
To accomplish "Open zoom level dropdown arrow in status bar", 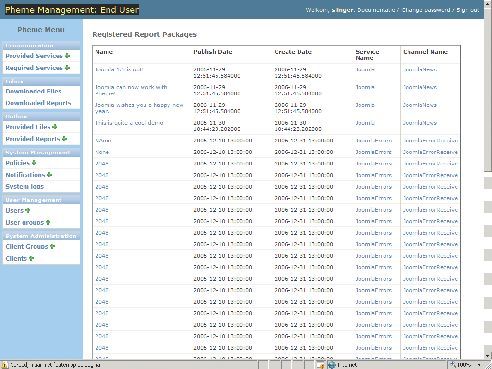I will coord(479,365).
